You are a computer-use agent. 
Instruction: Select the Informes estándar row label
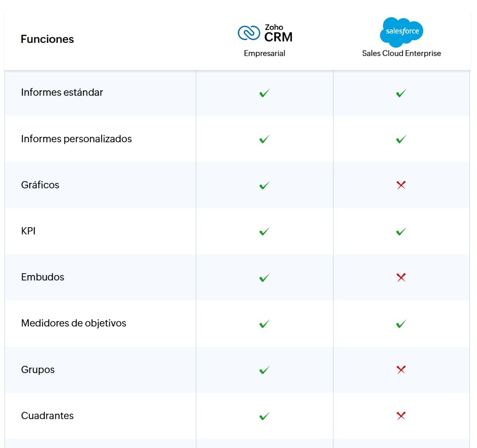coord(62,92)
